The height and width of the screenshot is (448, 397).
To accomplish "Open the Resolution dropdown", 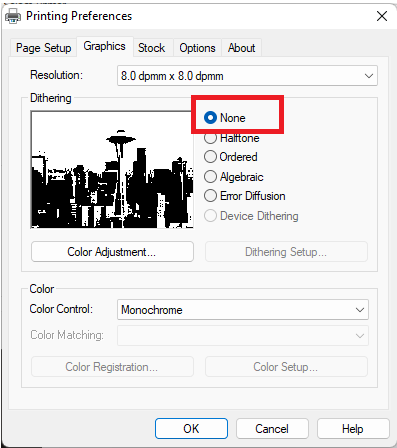I will (247, 76).
